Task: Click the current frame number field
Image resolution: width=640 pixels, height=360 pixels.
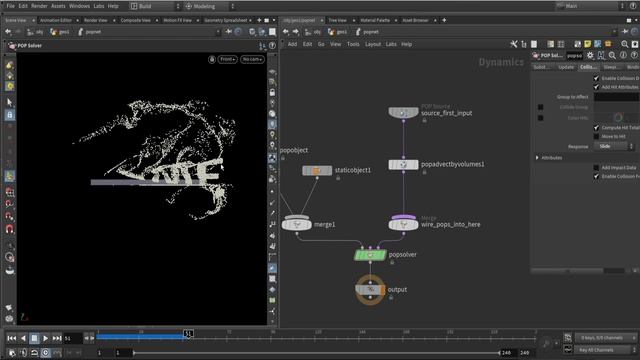Action: (x=72, y=338)
